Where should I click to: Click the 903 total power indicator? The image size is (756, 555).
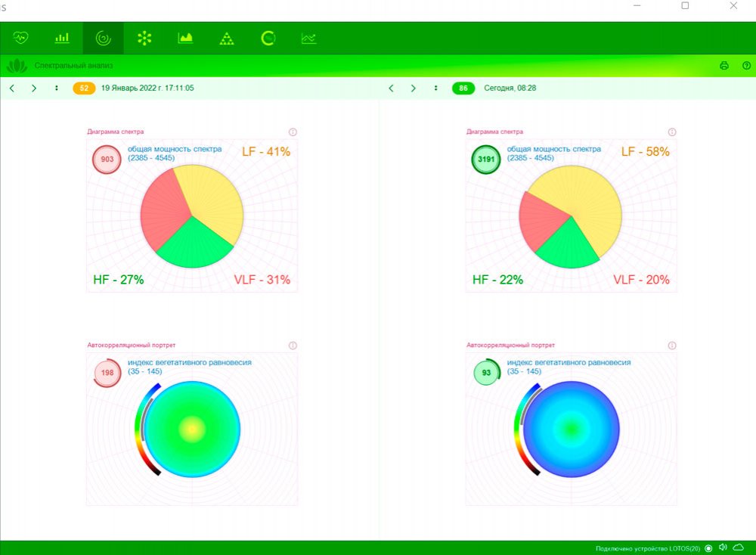(107, 159)
